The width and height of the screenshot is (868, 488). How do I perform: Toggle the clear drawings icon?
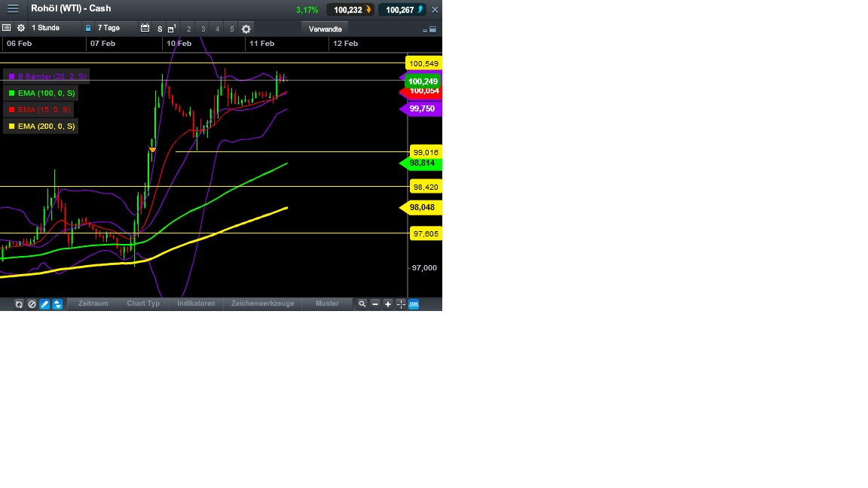[32, 303]
